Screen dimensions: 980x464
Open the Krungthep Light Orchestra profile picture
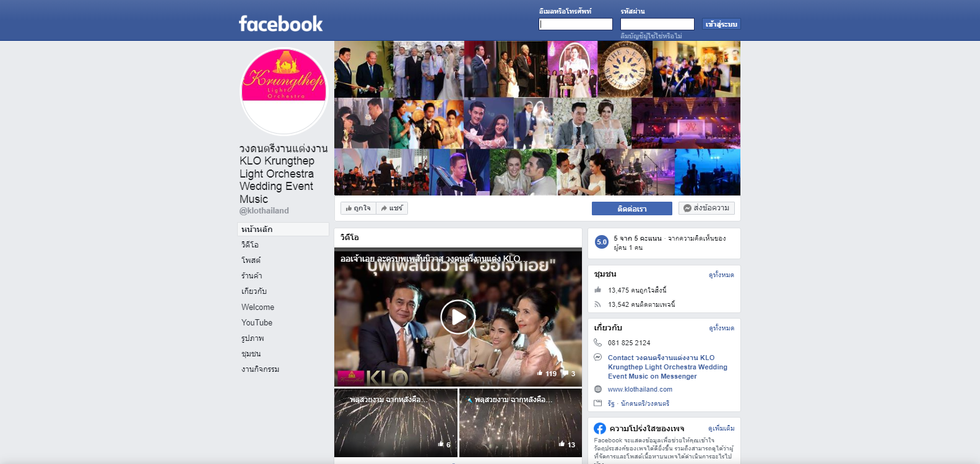[284, 92]
